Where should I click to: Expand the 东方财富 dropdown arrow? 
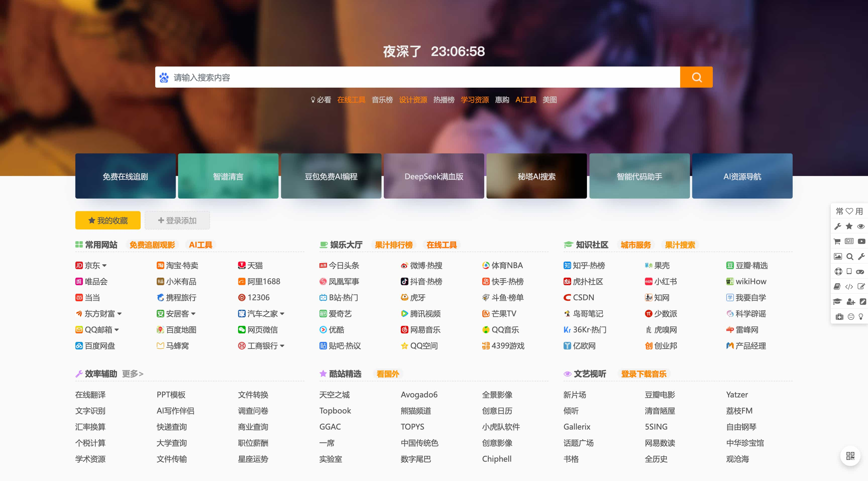tap(119, 314)
